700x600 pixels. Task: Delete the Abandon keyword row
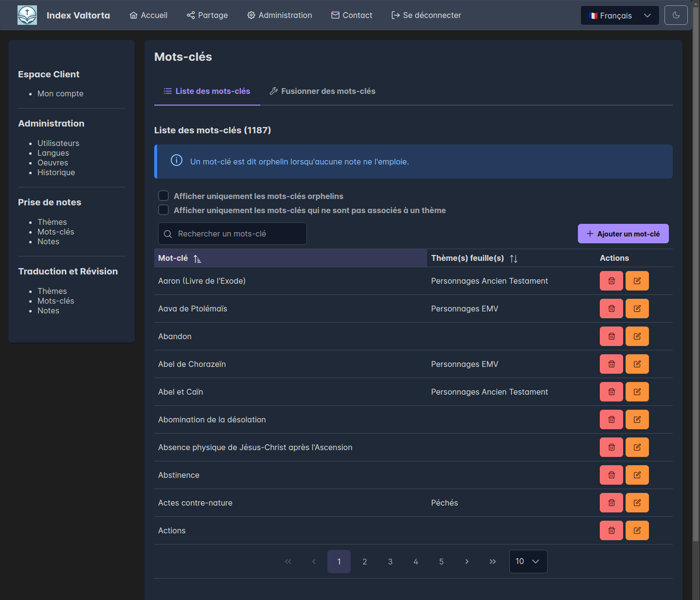pyautogui.click(x=611, y=336)
